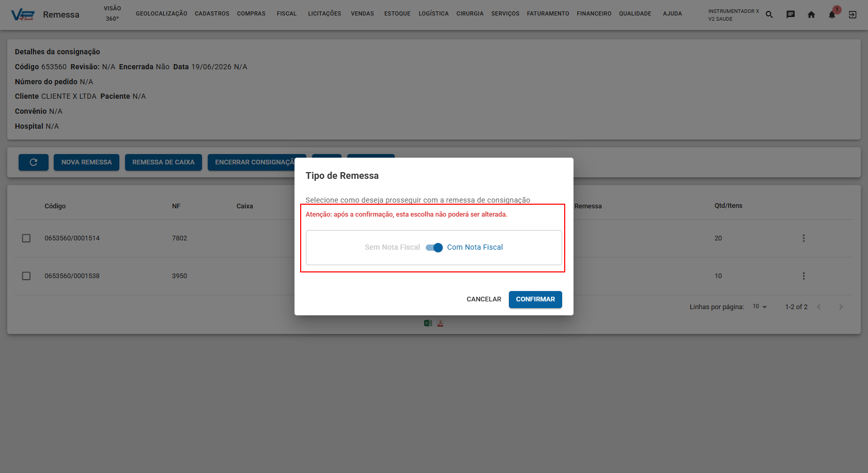Check the box for remessa 0653560/0001538

click(26, 276)
